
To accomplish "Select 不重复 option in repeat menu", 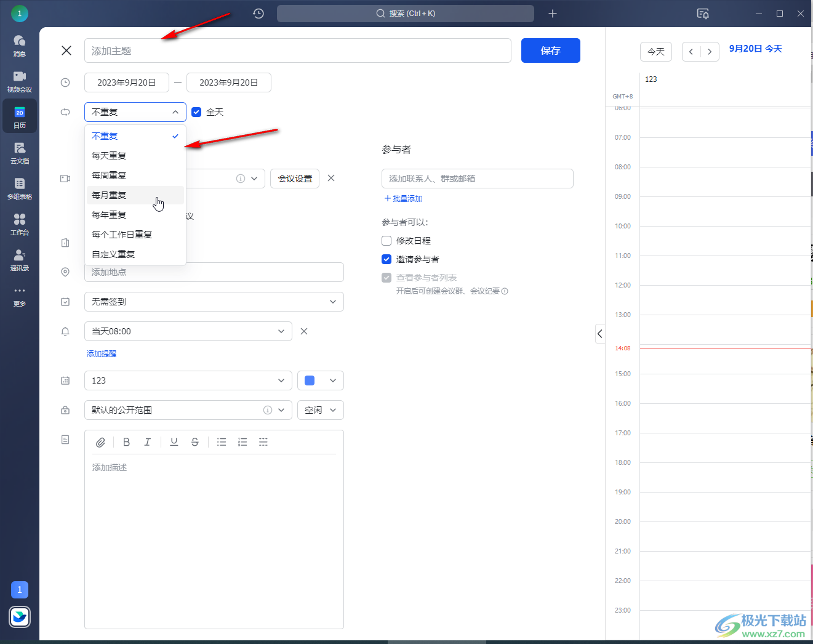I will [x=135, y=136].
